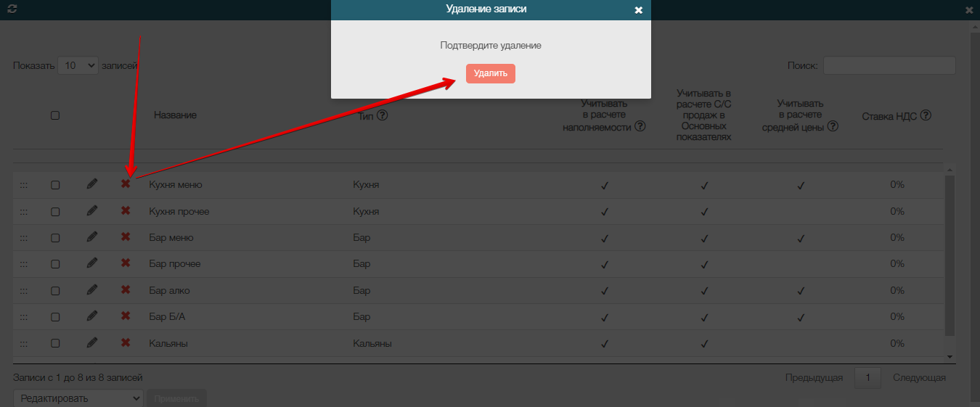
Task: Click Кальяны type cell
Action: point(372,343)
